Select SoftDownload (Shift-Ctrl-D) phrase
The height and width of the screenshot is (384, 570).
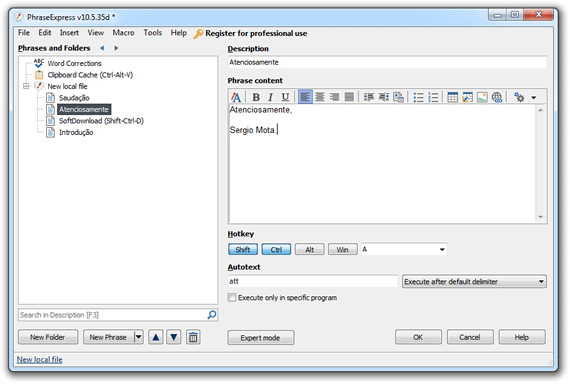[x=101, y=121]
